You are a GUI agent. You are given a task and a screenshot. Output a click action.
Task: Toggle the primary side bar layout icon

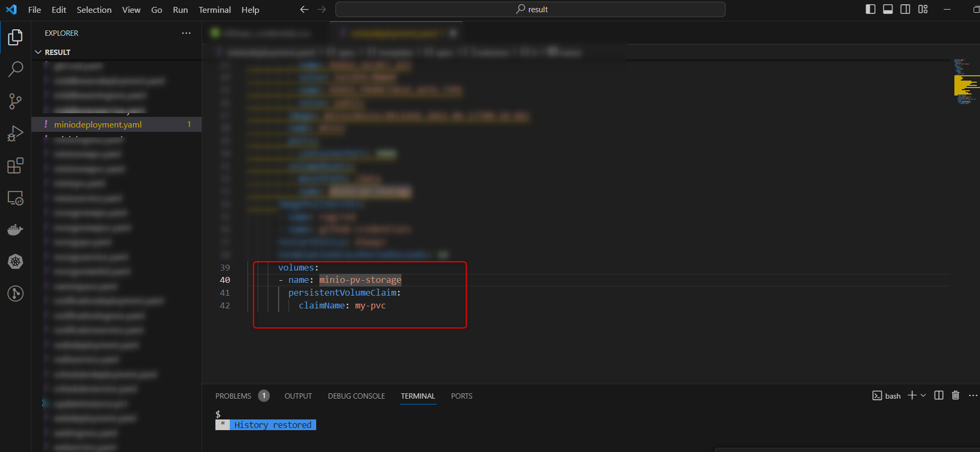tap(871, 9)
